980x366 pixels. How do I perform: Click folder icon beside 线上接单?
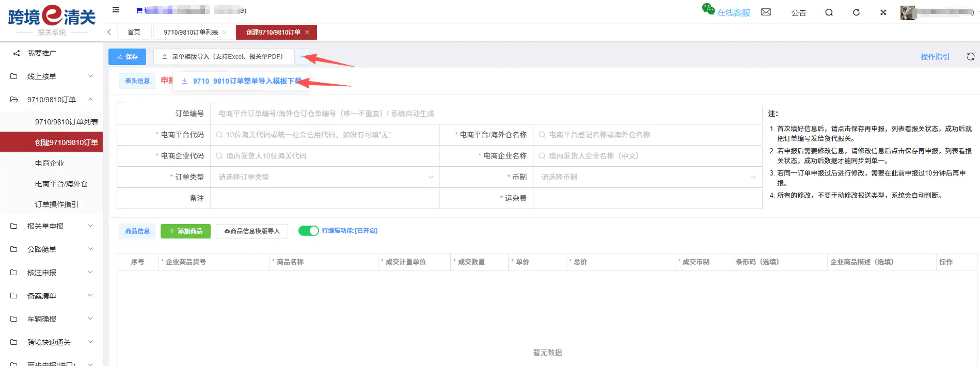(x=14, y=76)
